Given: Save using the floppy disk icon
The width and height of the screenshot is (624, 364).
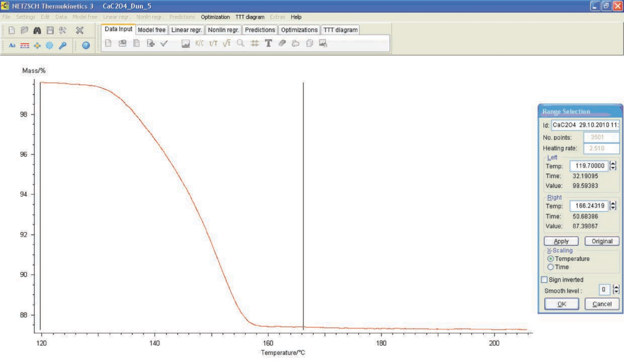Looking at the screenshot, I should [x=50, y=30].
